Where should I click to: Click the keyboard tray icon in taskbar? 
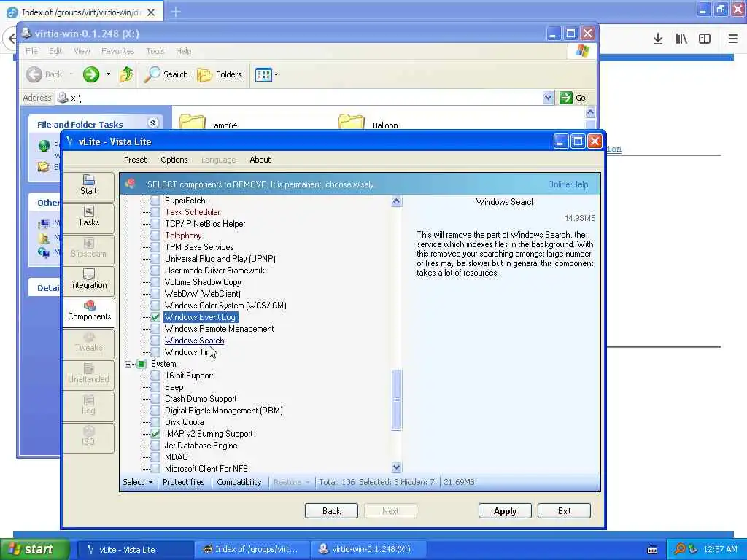tap(652, 550)
